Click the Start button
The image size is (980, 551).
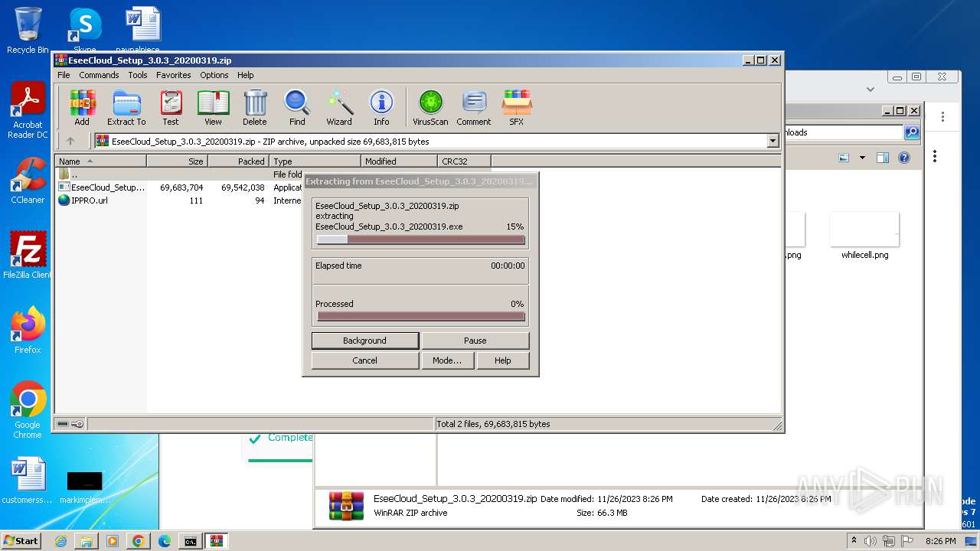pos(21,541)
